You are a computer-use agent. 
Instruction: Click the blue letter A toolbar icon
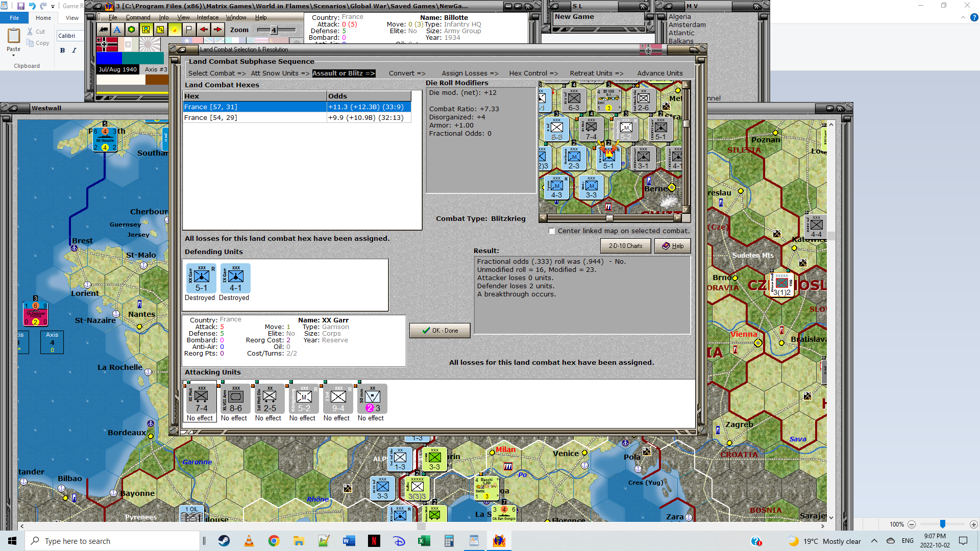coord(117,30)
